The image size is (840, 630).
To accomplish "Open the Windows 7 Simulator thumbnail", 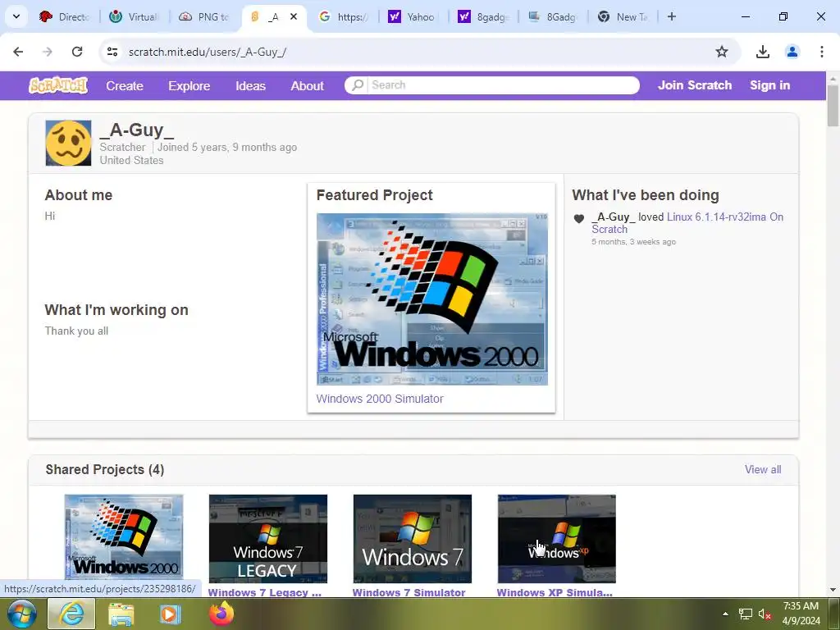I will [x=413, y=538].
